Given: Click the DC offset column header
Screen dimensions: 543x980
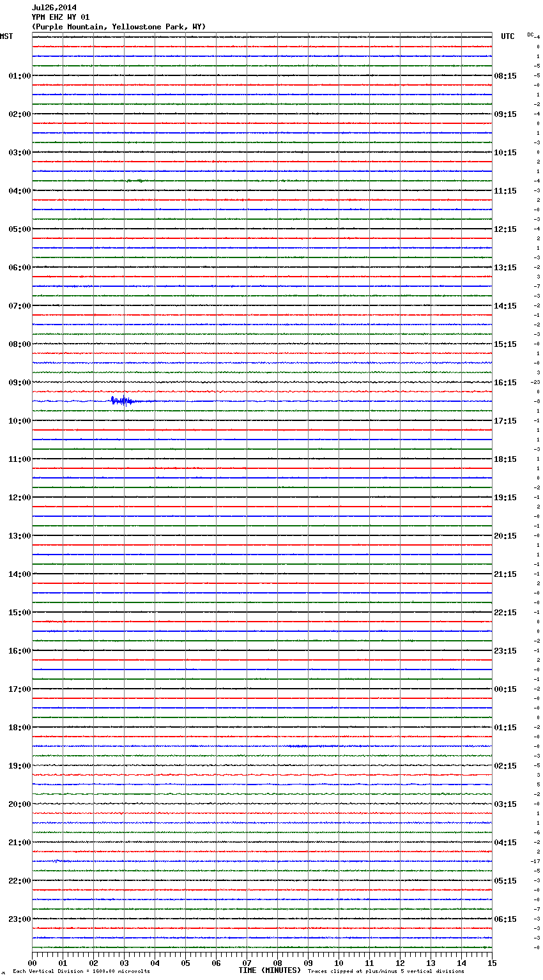Looking at the screenshot, I should [x=530, y=34].
